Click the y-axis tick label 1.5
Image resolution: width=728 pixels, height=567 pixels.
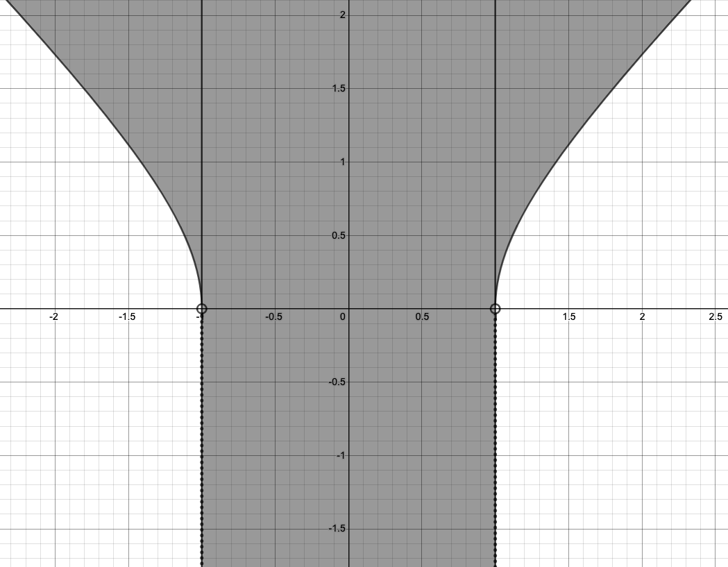pos(337,89)
